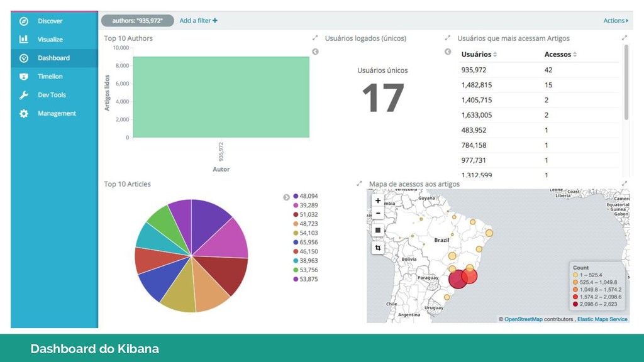This screenshot has width=644, height=362.
Task: Click legend entry 53,875
Action: (305, 279)
